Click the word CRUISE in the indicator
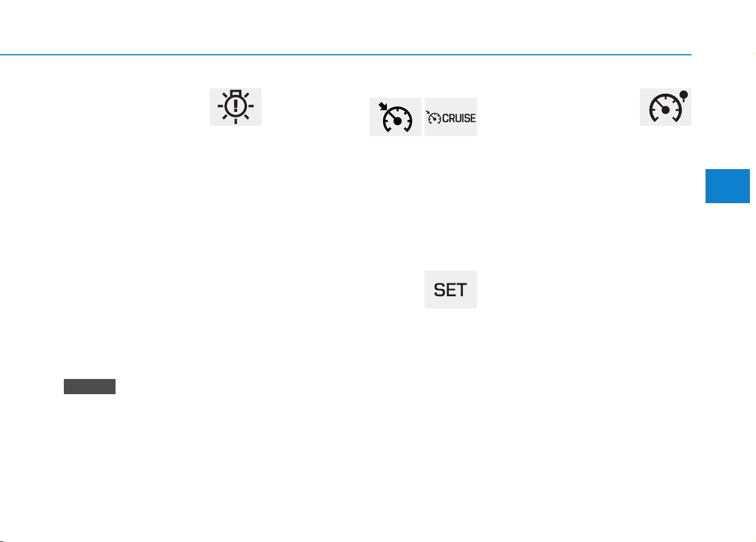756x542 pixels. (x=459, y=119)
